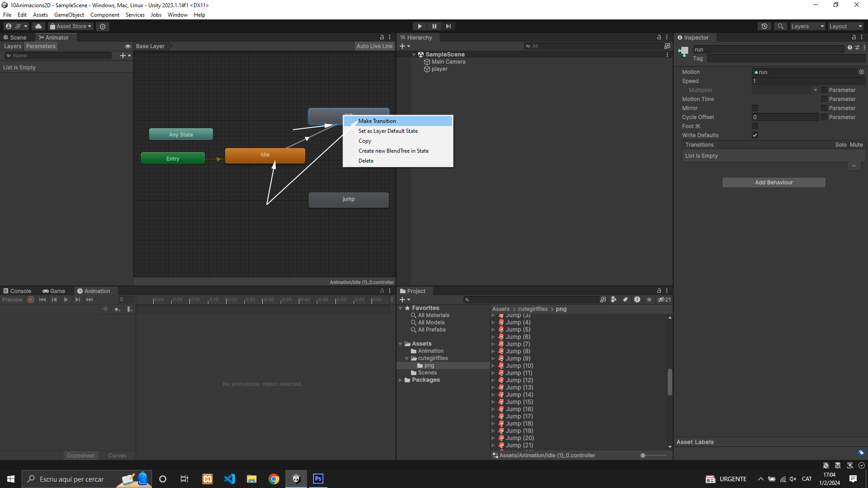Click the global search magnifier icon
This screenshot has height=488, width=868.
click(781, 26)
